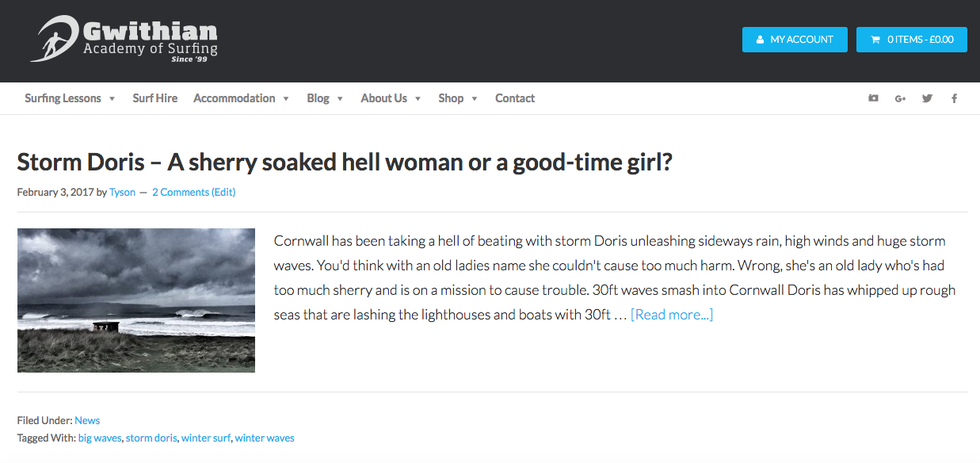This screenshot has height=463, width=980.
Task: Expand the Accommodation dropdown menu
Action: tap(242, 98)
